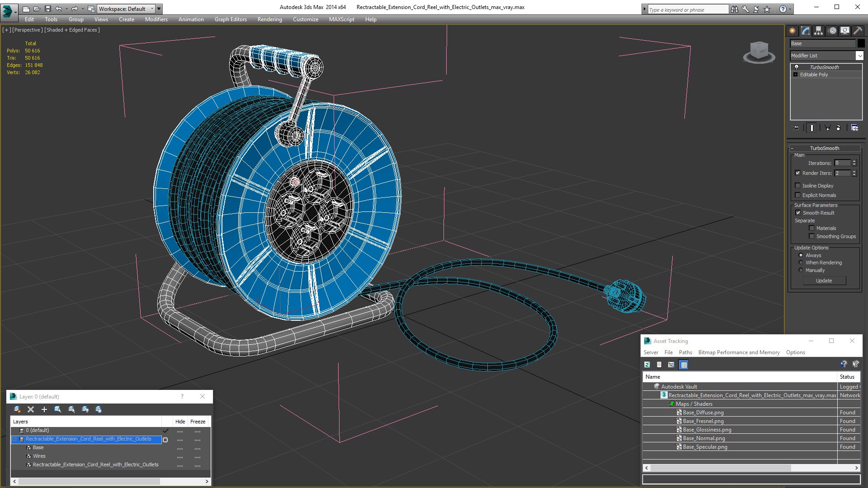Click the object color swatch next to Base

861,43
